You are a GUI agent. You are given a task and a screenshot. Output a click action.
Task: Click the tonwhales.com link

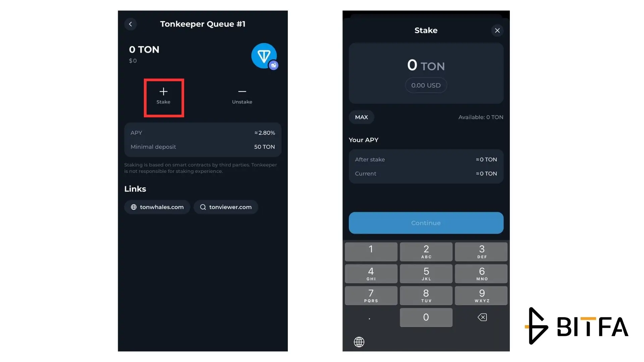coord(157,207)
